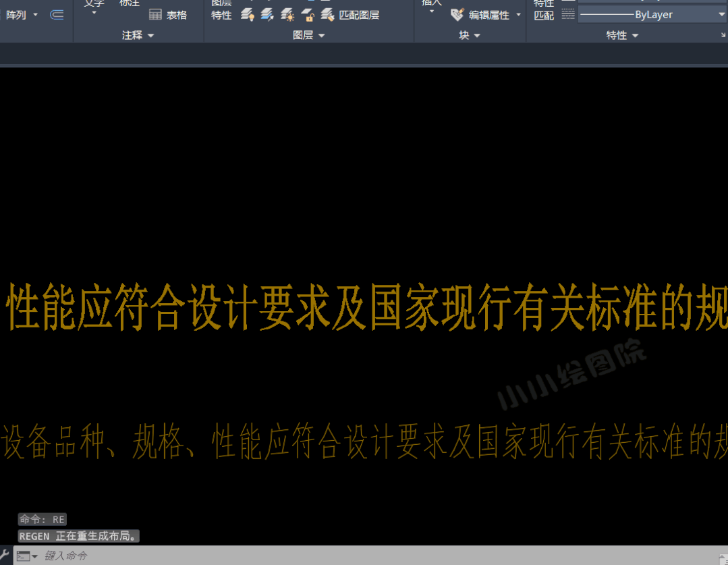Click the 键入命令 command input field
The height and width of the screenshot is (565, 728).
pyautogui.click(x=337, y=556)
